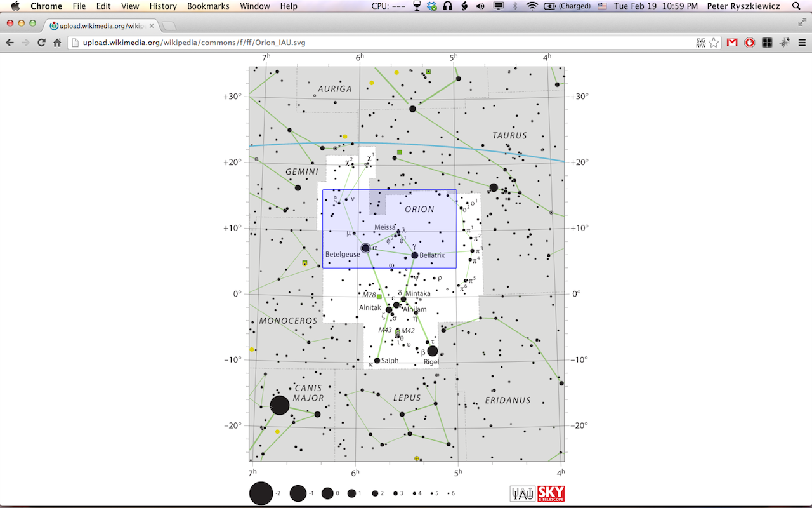Click the CPU monitor in the menu bar
The height and width of the screenshot is (508, 812).
(388, 6)
